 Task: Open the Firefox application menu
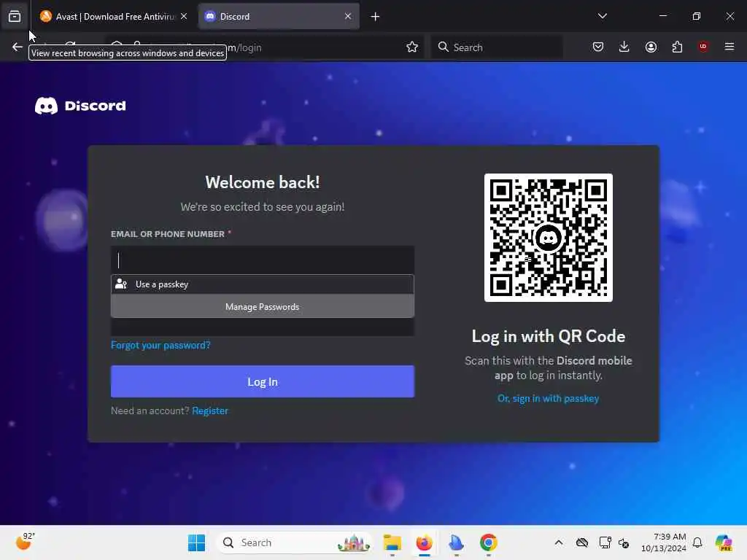729,47
